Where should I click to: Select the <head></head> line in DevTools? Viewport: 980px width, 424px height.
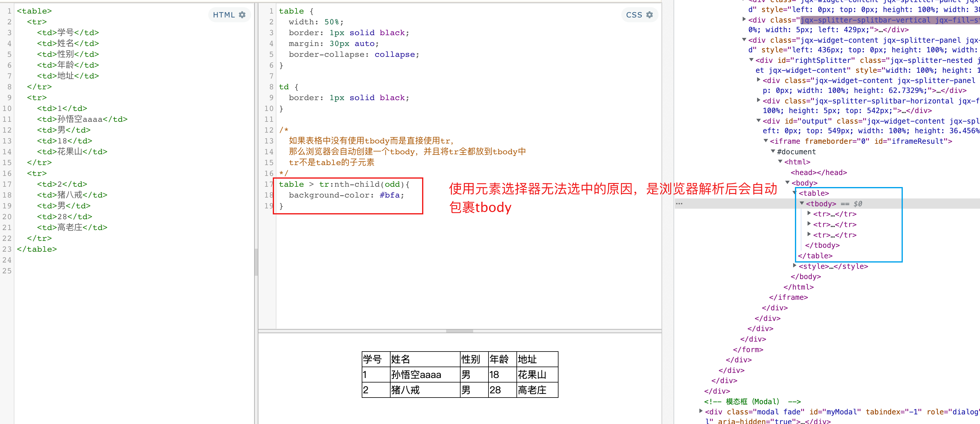click(x=819, y=173)
